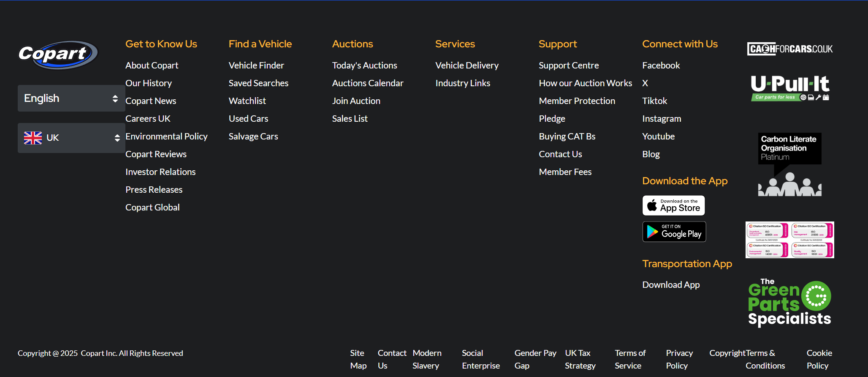
Task: Open Investor Relations link
Action: (160, 172)
